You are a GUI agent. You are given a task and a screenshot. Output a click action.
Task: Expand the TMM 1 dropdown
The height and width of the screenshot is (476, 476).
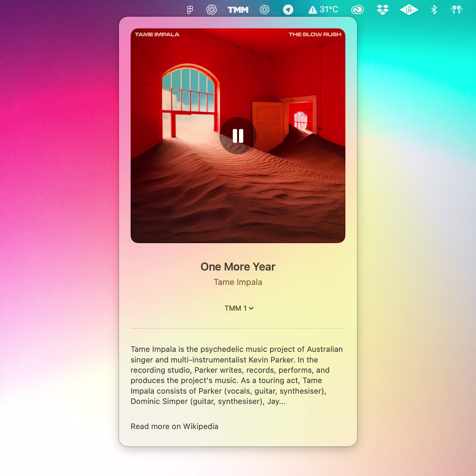tap(239, 308)
